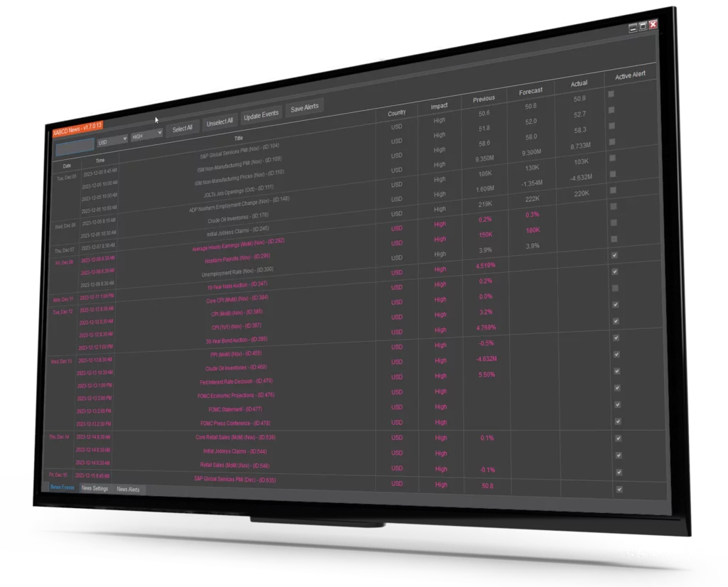This screenshot has height=587, width=728.
Task: Enable alert for ISM Non-Manufacturing Prices ID:110
Action: tap(612, 126)
